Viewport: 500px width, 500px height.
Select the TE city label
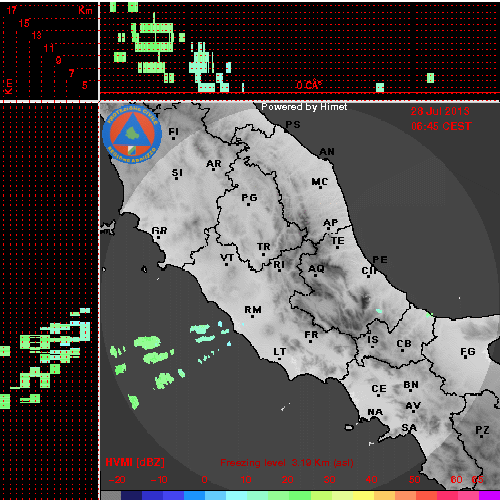[x=338, y=241]
